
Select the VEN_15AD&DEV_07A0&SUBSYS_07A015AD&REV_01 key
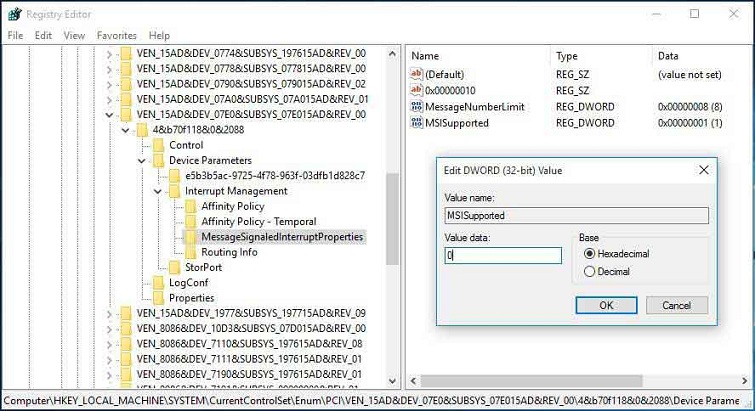tap(252, 100)
